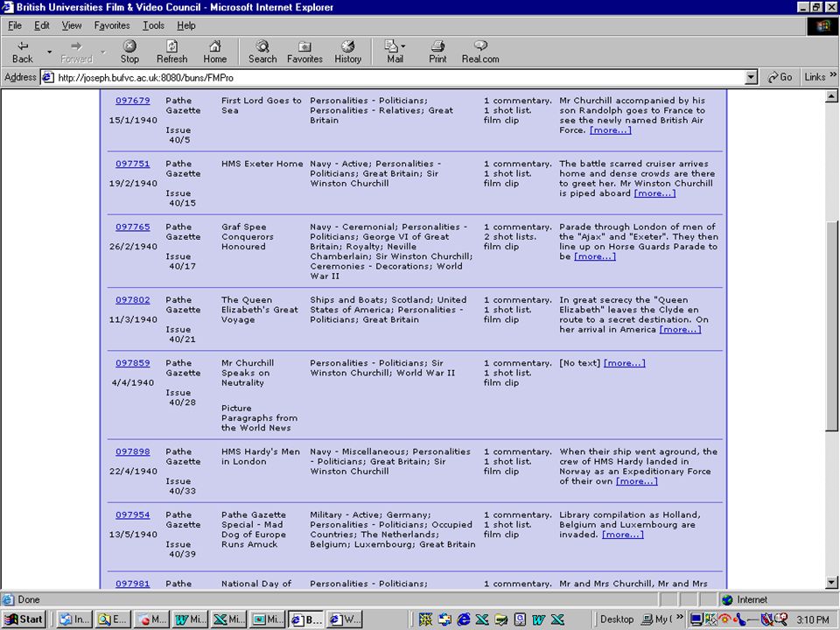Click in the Address URL field
The width and height of the screenshot is (840, 630).
coord(399,78)
